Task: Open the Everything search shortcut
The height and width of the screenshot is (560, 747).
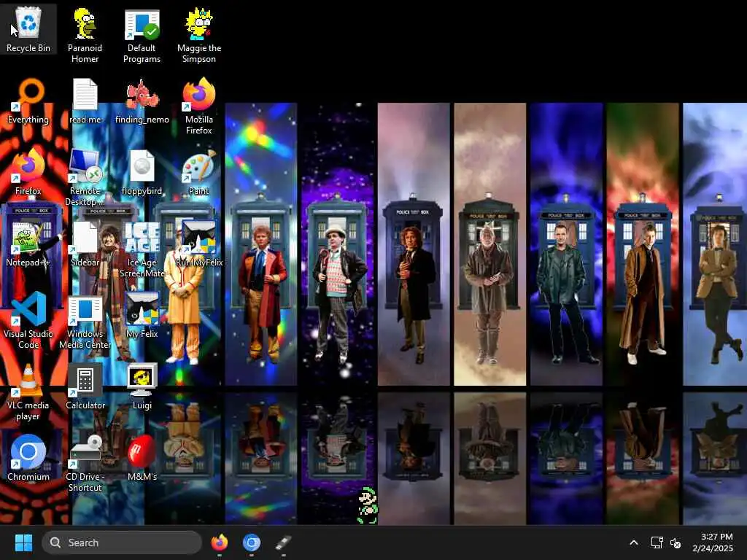Action: 28,101
